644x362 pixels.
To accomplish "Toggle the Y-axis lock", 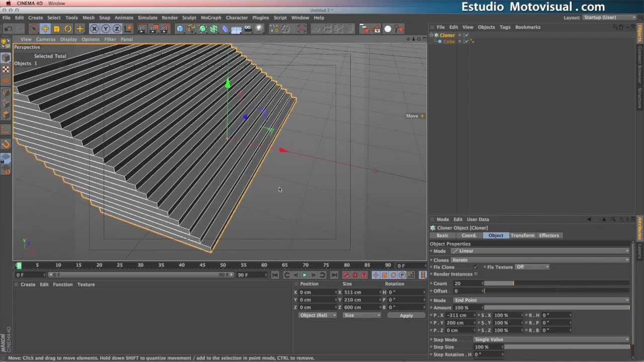I will (106, 29).
